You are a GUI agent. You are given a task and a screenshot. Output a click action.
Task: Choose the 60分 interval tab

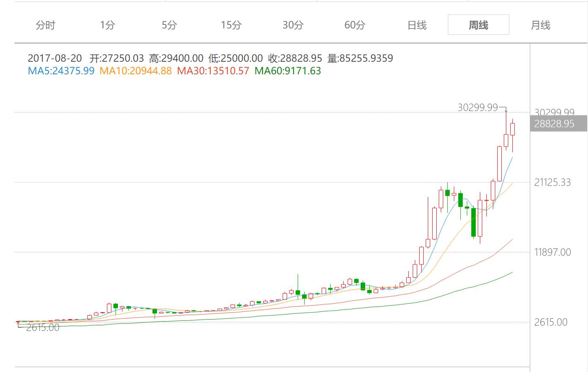[355, 25]
